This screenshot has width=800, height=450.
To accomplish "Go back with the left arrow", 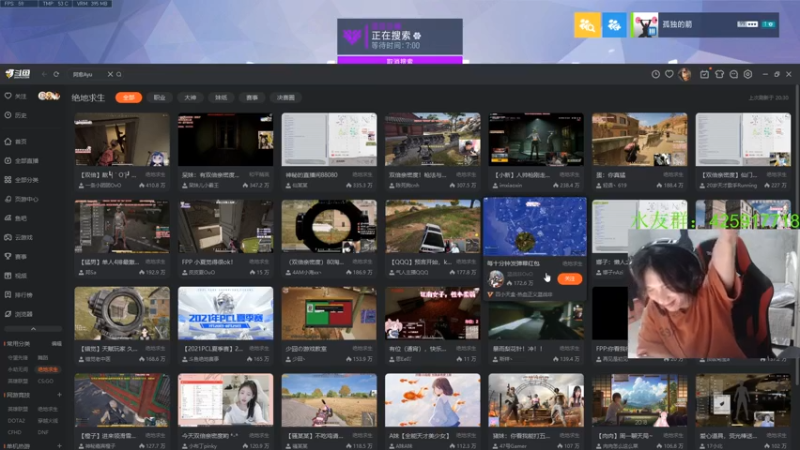I will [x=44, y=74].
